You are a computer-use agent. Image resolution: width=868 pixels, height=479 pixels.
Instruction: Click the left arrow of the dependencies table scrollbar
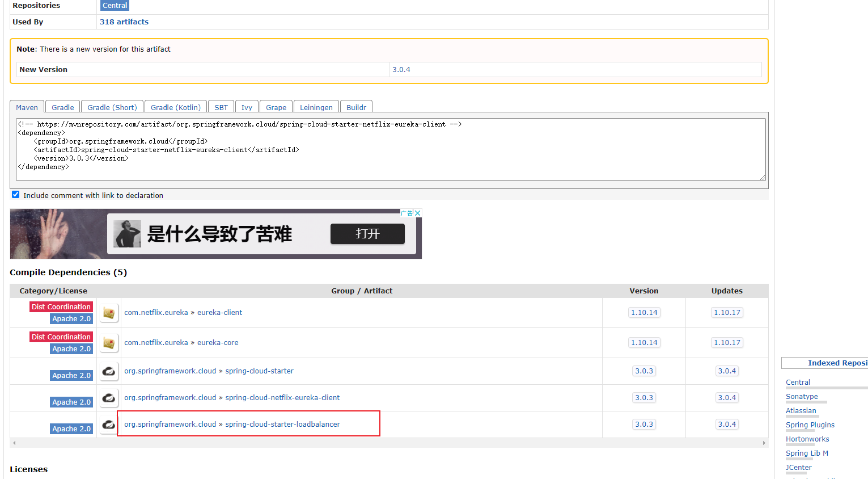pyautogui.click(x=14, y=443)
